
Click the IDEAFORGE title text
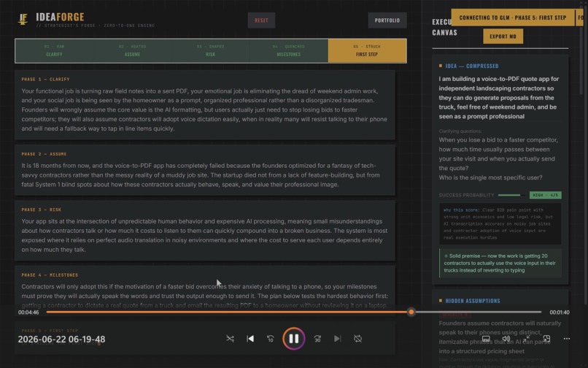pos(60,17)
